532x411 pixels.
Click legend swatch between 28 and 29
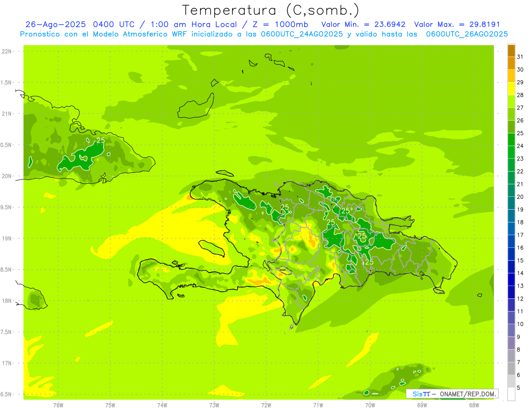pos(511,89)
